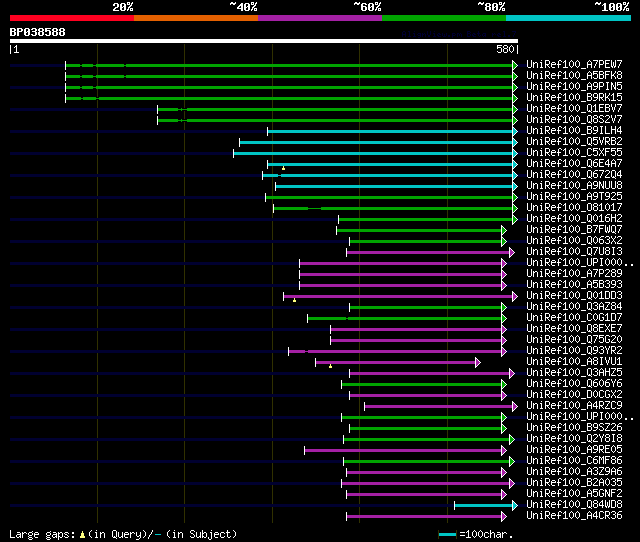Select the UniRef100_Q84WD8 label
Viewport: 640px width, 542px height.
tap(574, 505)
